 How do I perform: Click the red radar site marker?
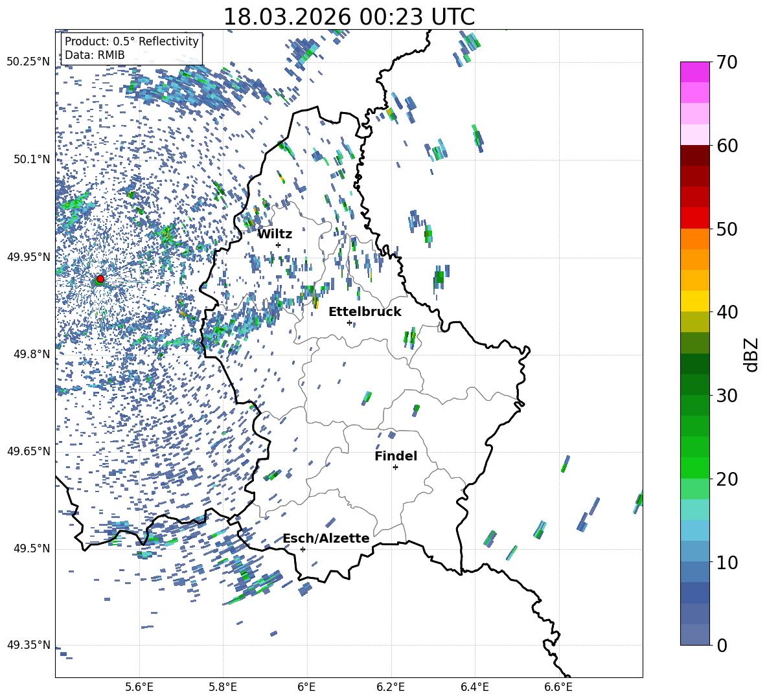100,279
